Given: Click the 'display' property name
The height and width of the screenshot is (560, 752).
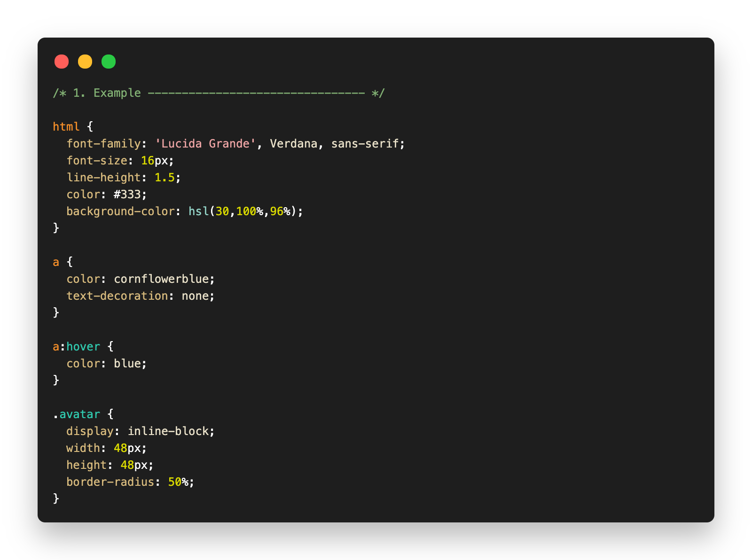Looking at the screenshot, I should 90,431.
